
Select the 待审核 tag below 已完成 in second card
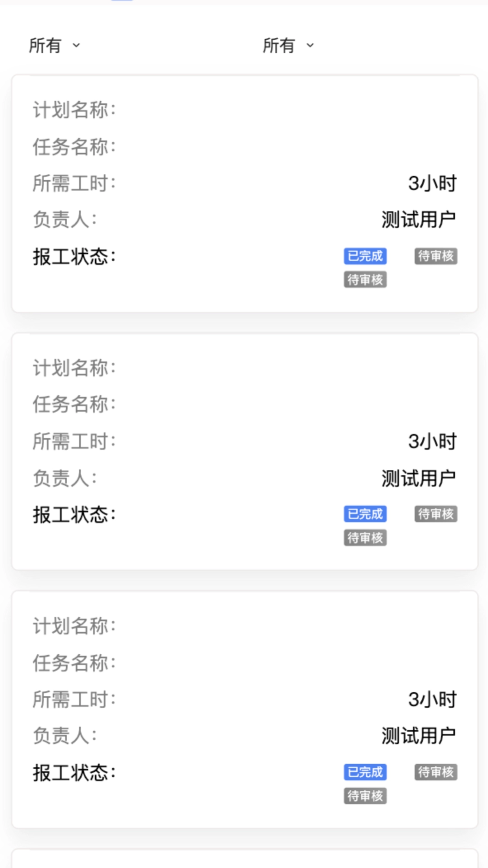pyautogui.click(x=365, y=538)
